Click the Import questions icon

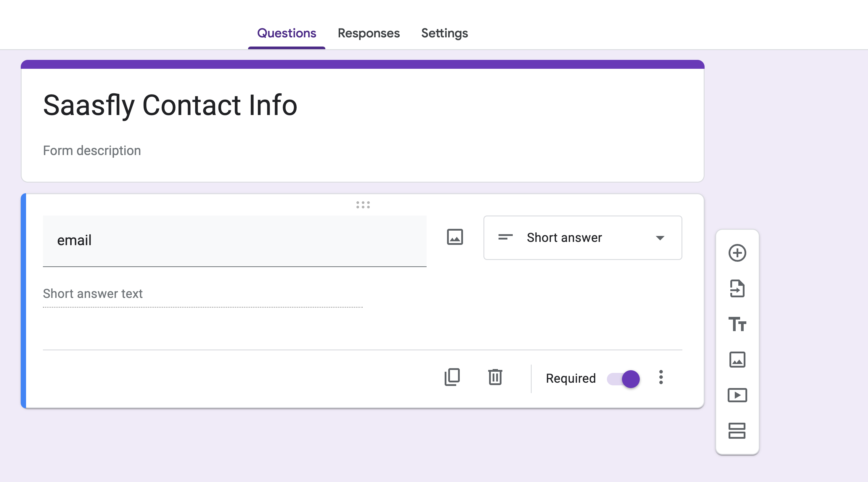pos(737,289)
